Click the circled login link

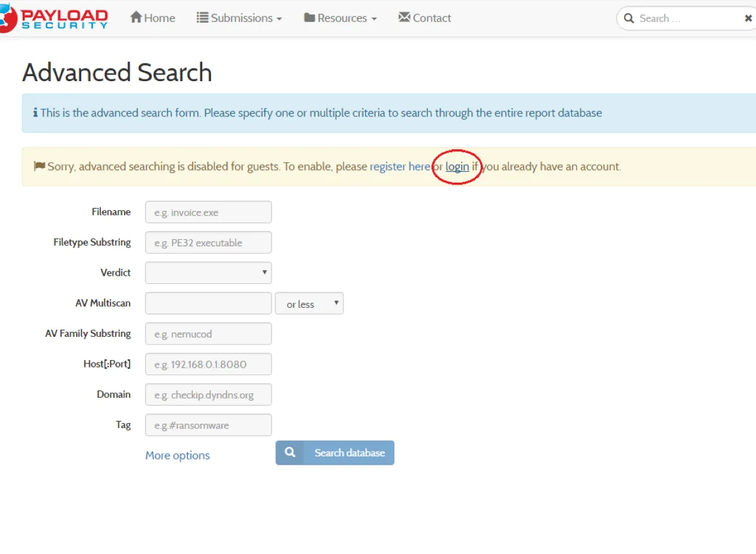coord(457,167)
